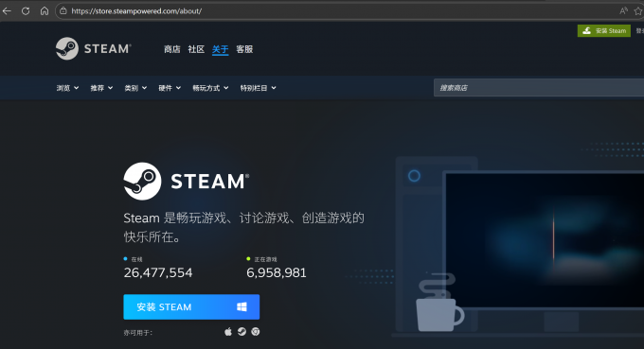Viewport: 644px width, 349px height.
Task: Select the 关于 about tab
Action: (x=220, y=49)
